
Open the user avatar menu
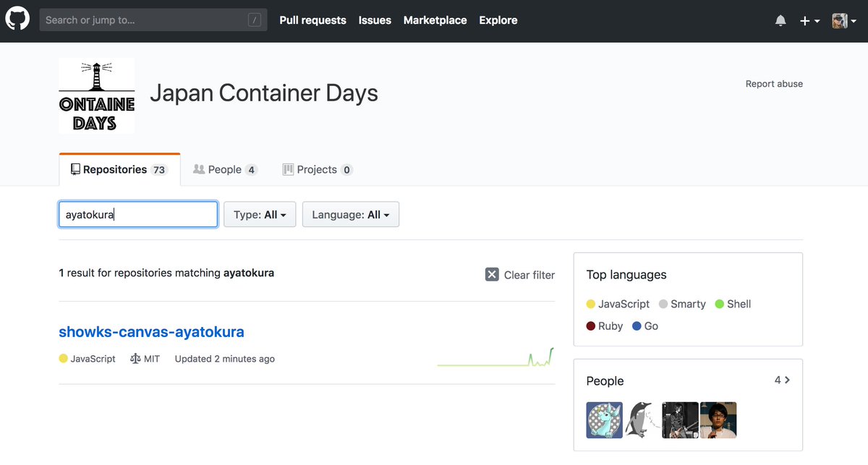tap(844, 21)
